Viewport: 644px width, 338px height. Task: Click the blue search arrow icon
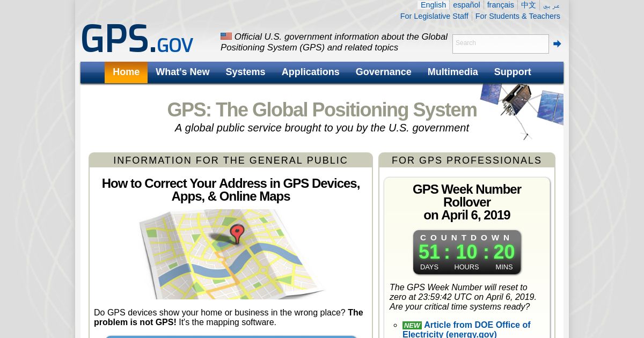tap(557, 44)
